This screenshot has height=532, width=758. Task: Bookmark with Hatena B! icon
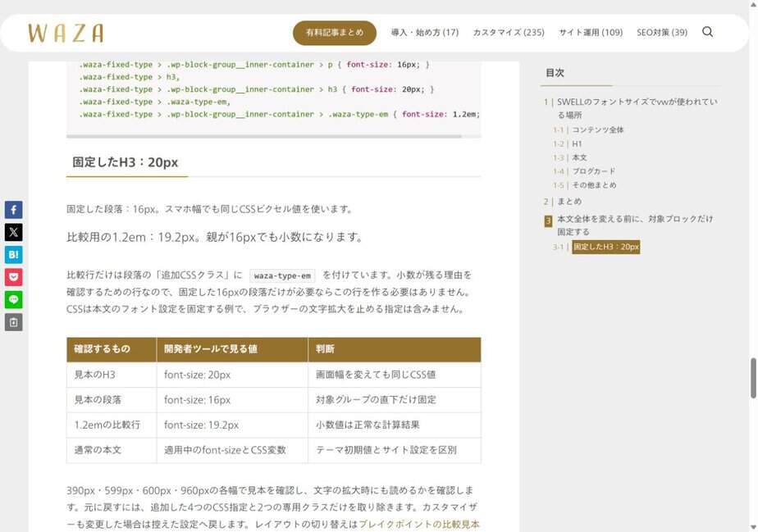[13, 255]
